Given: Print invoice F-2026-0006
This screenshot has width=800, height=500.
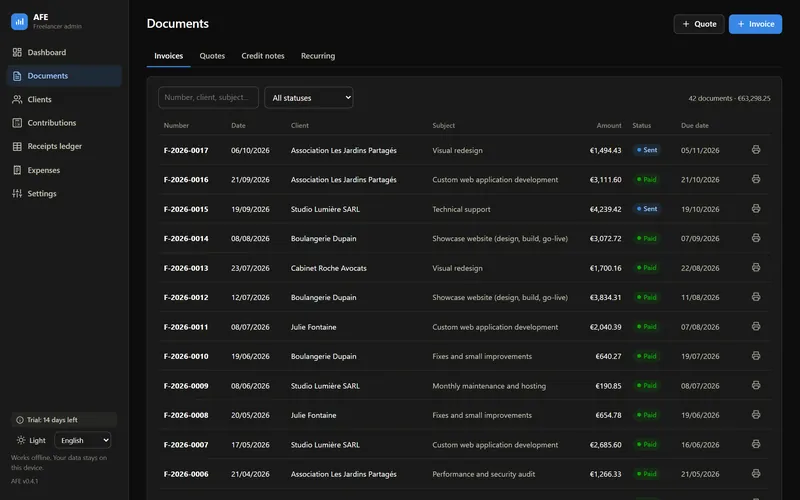Looking at the screenshot, I should click(756, 473).
